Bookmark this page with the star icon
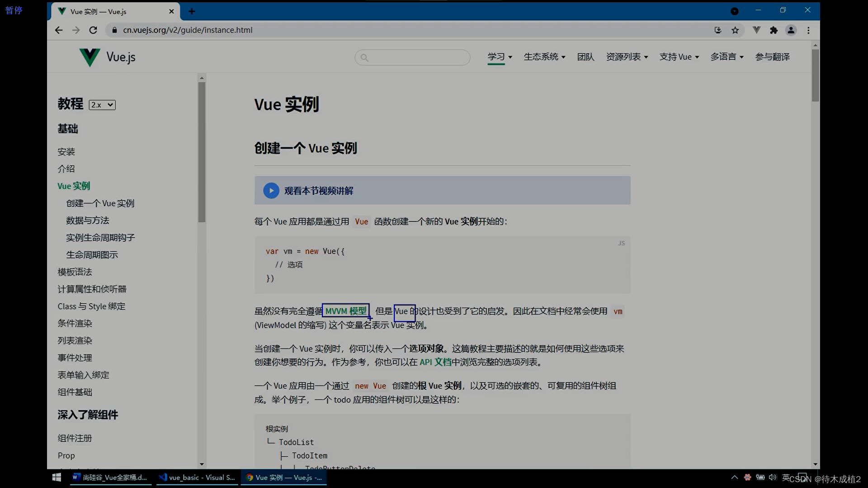Viewport: 868px width, 488px height. 735,30
